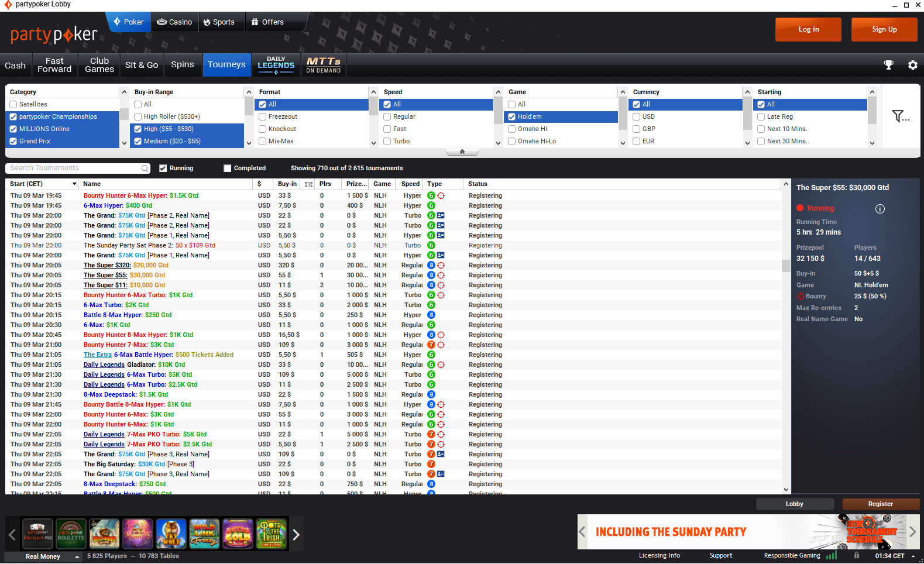The height and width of the screenshot is (564, 924).
Task: Click the Sign Up button
Action: (x=884, y=29)
